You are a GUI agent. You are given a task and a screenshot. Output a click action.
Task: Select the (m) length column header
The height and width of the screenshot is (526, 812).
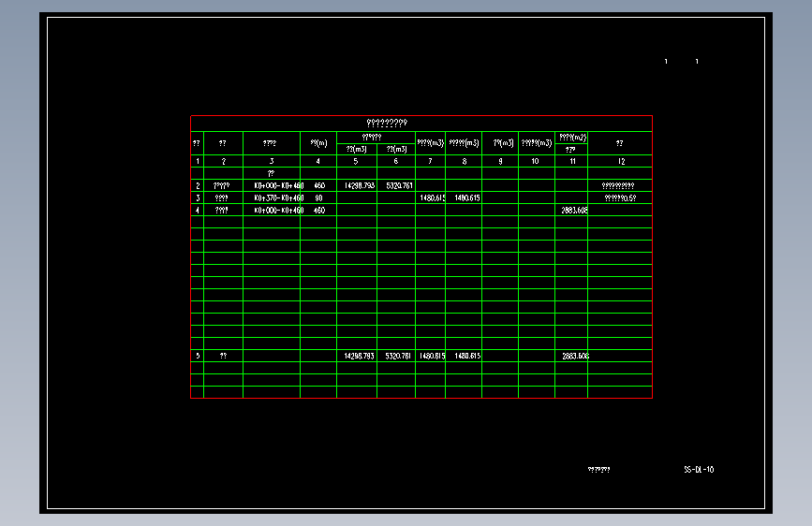click(x=319, y=143)
